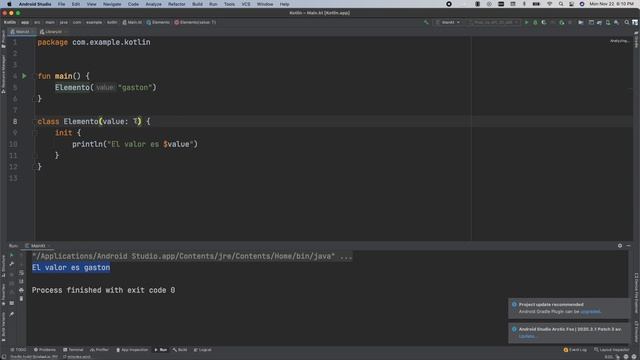This screenshot has width=640, height=360.
Task: Click 'Process finished with exit code 0' text
Action: 103,290
